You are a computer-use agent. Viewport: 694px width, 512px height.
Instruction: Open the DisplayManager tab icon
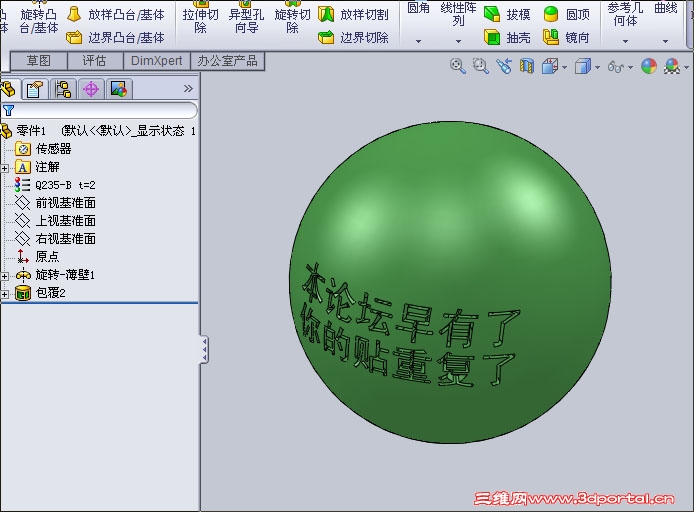(x=119, y=89)
